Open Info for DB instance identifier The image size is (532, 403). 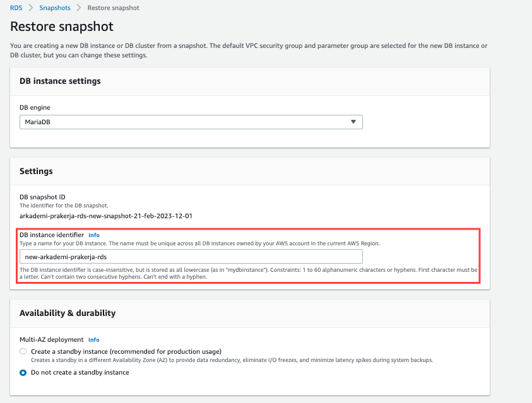[x=93, y=235]
